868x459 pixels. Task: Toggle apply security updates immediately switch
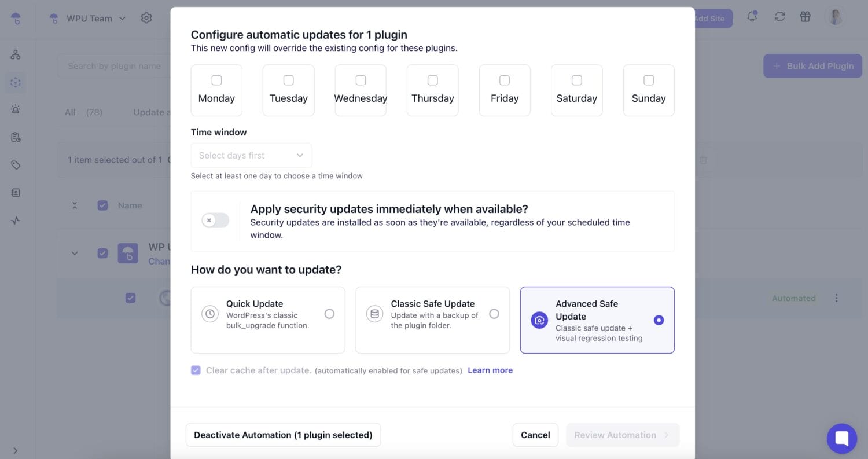[x=215, y=221]
